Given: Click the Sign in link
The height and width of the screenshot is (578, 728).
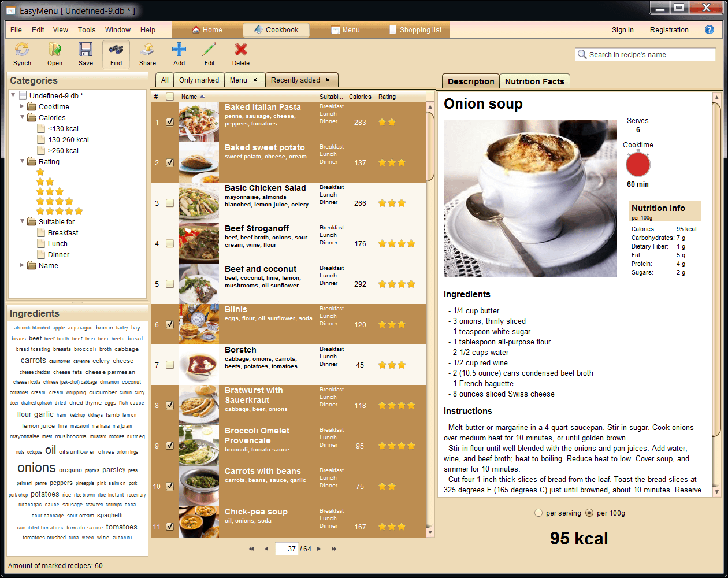Looking at the screenshot, I should [x=622, y=30].
